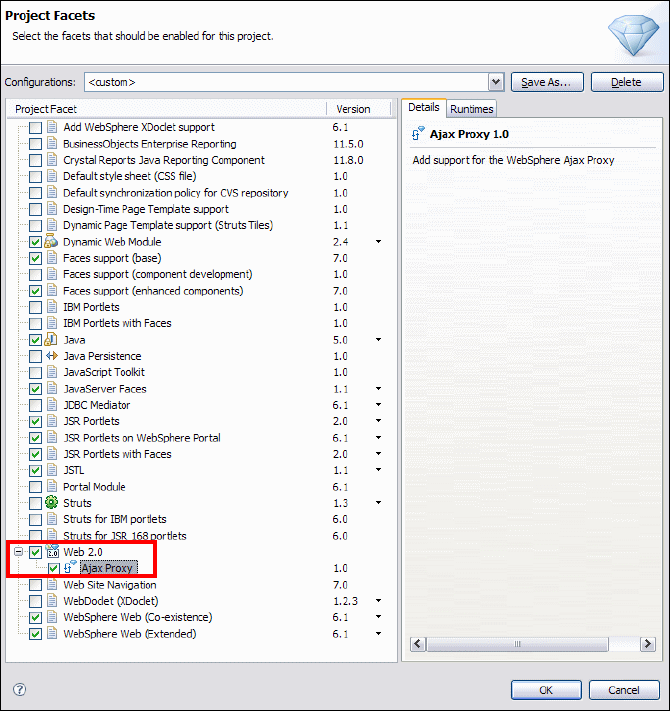Click the details scrollbar right arrow
This screenshot has width=670, height=711.
tap(648, 644)
